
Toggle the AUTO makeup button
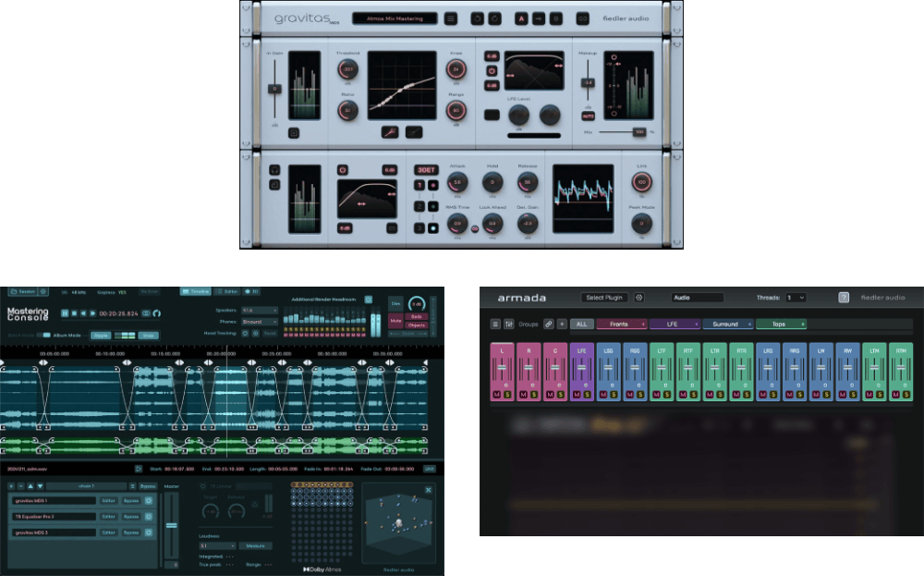(588, 116)
